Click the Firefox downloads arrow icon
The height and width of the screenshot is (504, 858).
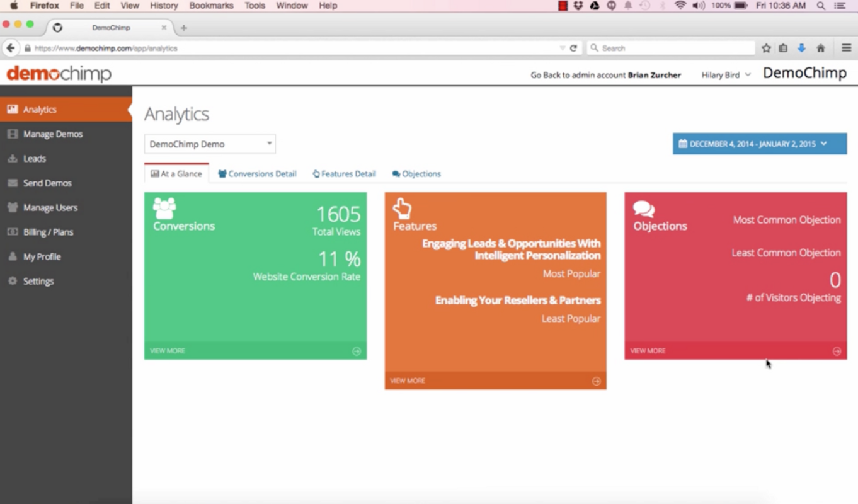tap(801, 48)
